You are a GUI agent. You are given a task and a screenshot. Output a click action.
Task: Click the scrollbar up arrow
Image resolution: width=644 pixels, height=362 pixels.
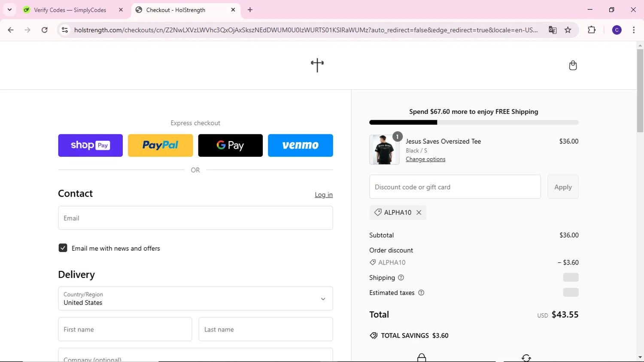(640, 45)
